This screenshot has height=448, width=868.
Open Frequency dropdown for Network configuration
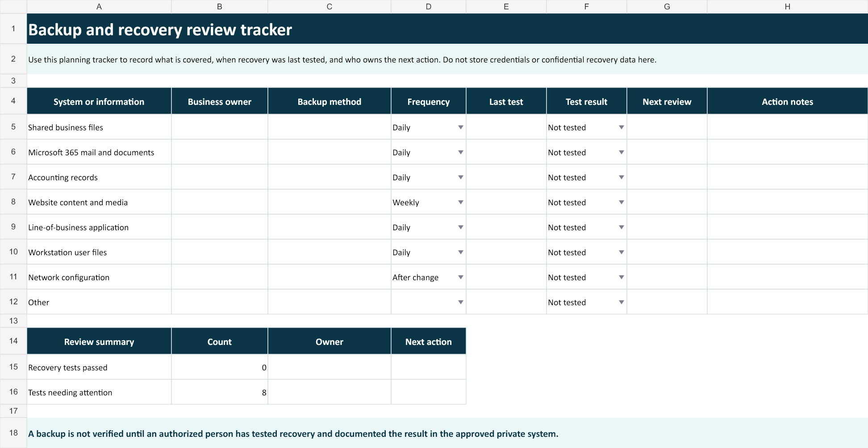point(460,278)
